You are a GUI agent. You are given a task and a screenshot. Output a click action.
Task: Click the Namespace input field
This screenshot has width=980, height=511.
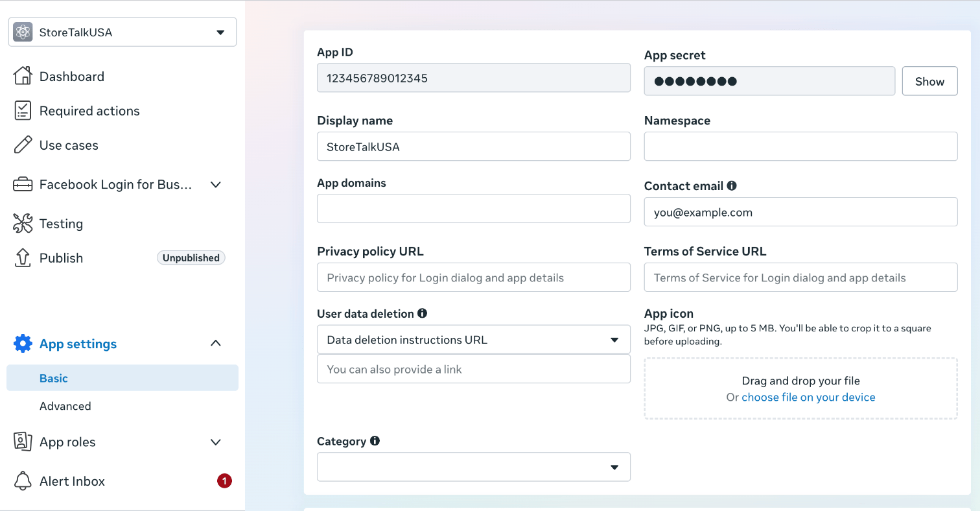coord(800,147)
